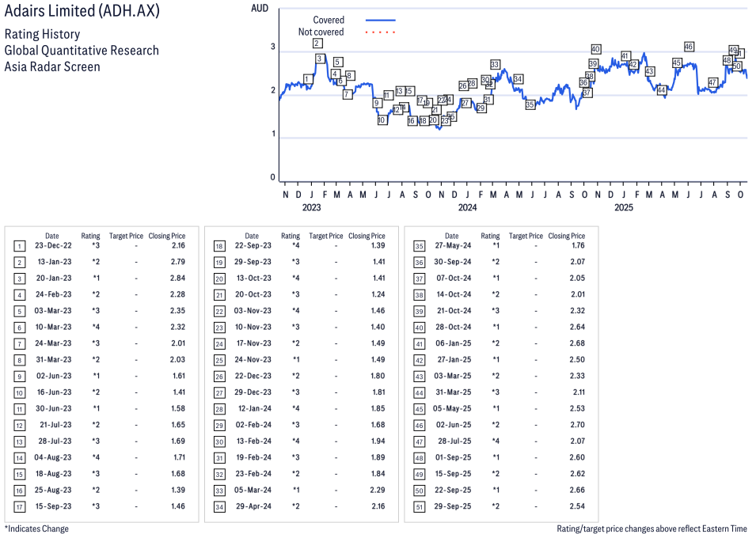
Task: Click the 2.84 closing price for 20-Jan-23
Action: (177, 278)
